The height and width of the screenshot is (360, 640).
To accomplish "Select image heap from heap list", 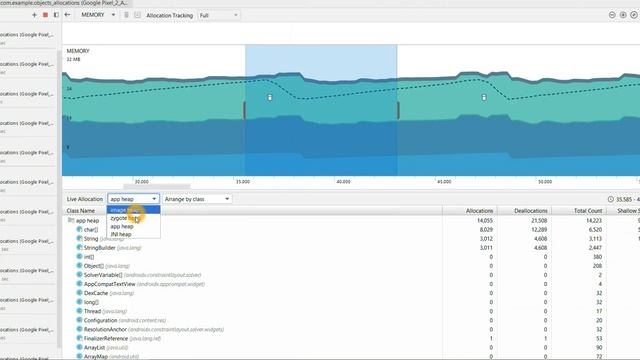I will 133,210.
